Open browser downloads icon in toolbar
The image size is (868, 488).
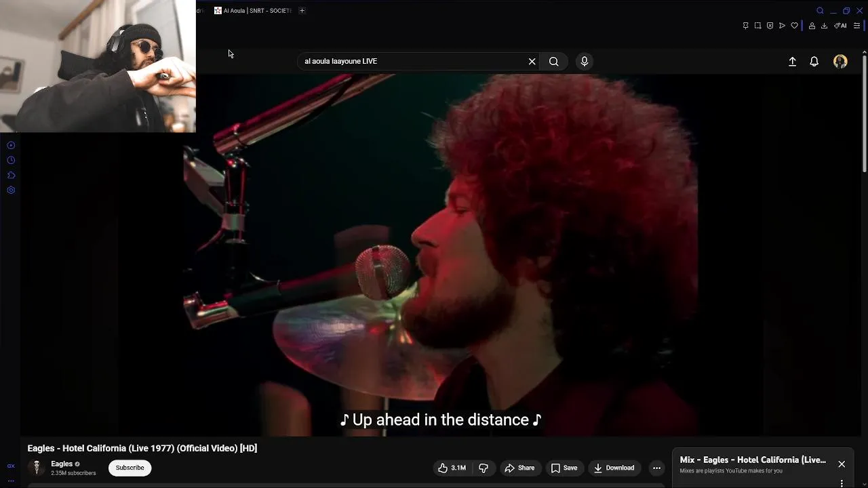click(824, 26)
